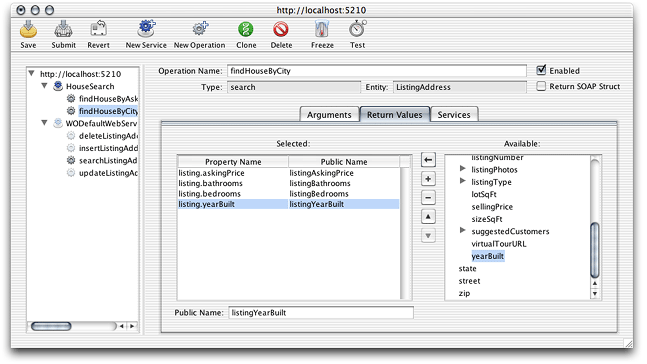Click the icon beside updateListingAd
This screenshot has width=647, height=364.
71,173
